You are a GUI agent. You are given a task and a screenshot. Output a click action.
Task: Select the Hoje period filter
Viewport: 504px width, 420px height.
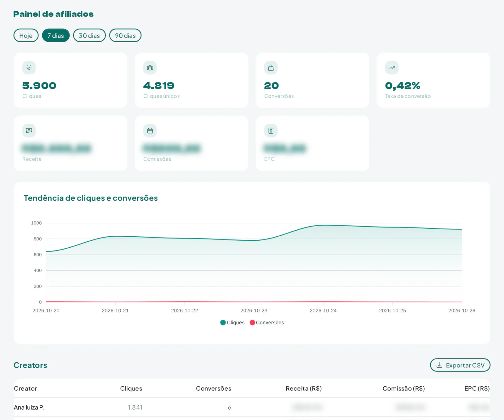pyautogui.click(x=26, y=35)
